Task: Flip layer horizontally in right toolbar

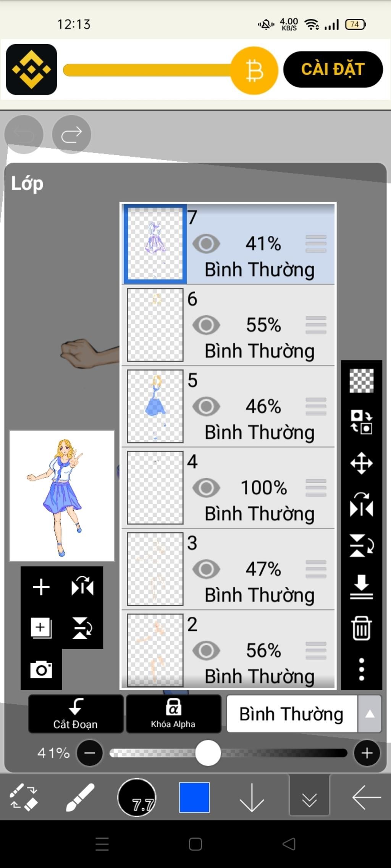Action: pyautogui.click(x=361, y=504)
